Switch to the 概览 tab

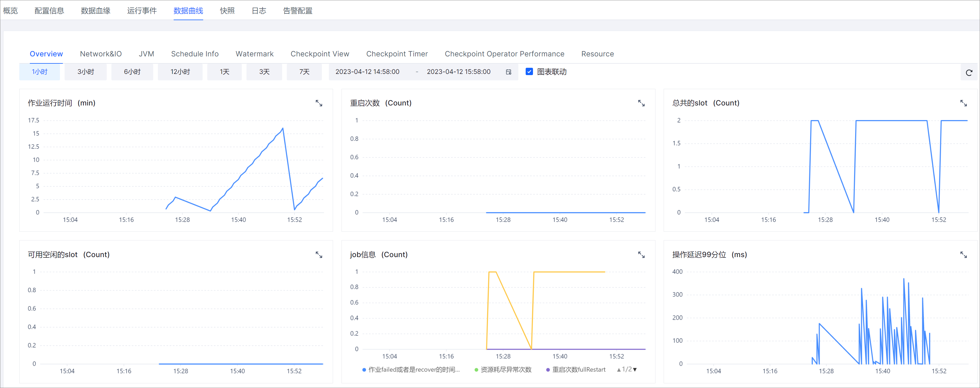click(10, 11)
